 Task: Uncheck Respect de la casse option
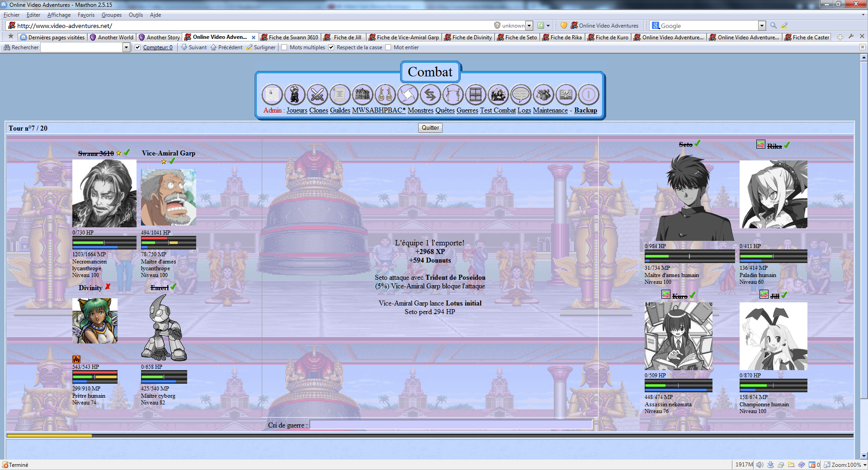click(331, 47)
